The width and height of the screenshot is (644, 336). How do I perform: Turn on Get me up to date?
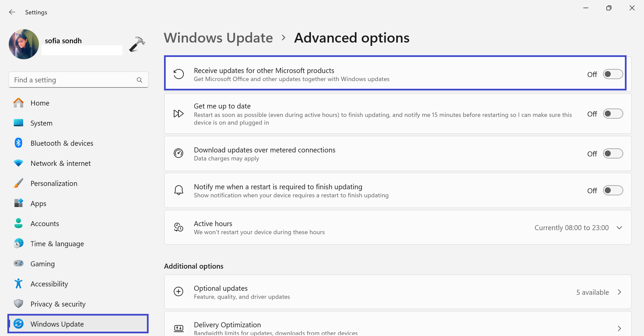613,114
